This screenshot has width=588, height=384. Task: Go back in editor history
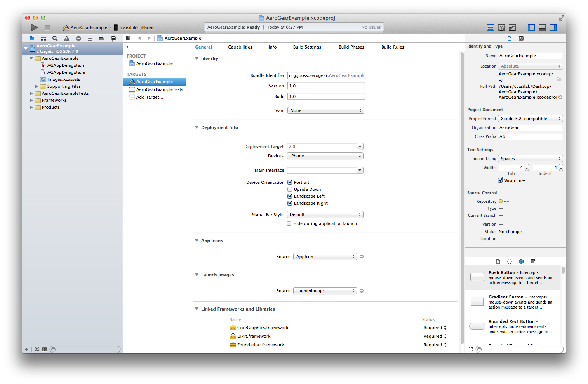139,38
